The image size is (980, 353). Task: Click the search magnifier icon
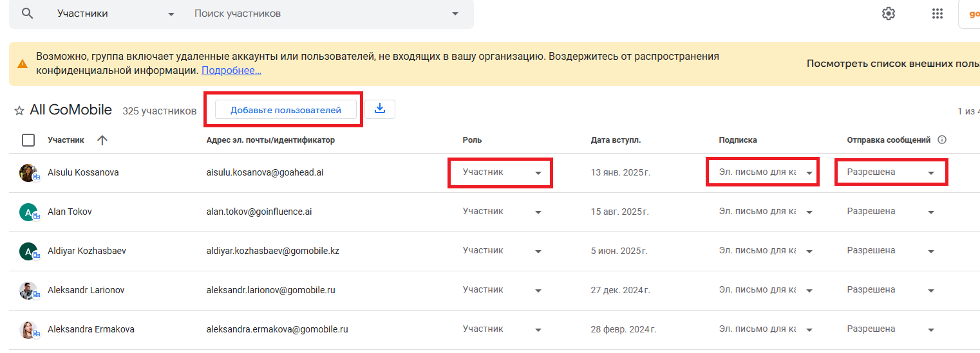pos(27,14)
